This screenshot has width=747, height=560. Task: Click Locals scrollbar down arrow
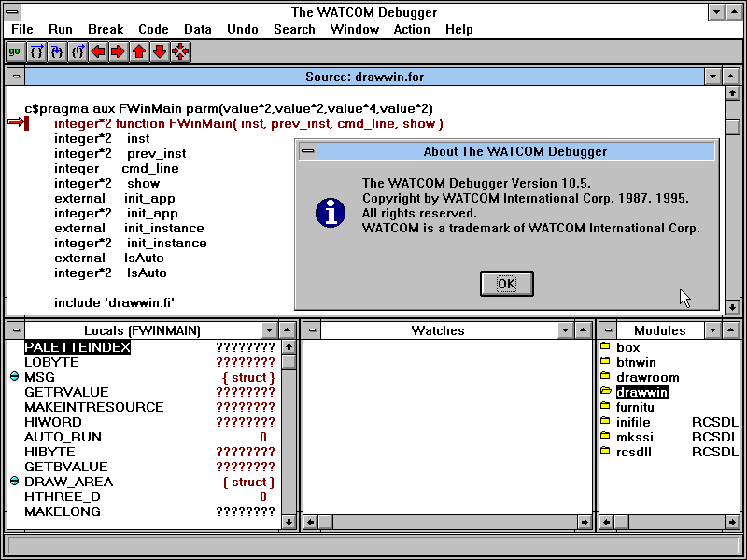(x=289, y=523)
